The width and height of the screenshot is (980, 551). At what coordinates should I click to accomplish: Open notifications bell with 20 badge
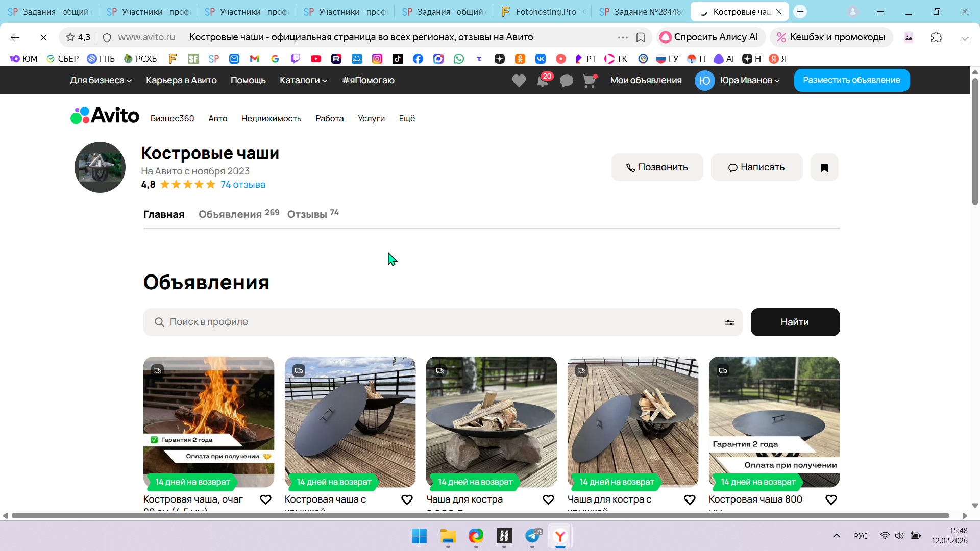[543, 81]
